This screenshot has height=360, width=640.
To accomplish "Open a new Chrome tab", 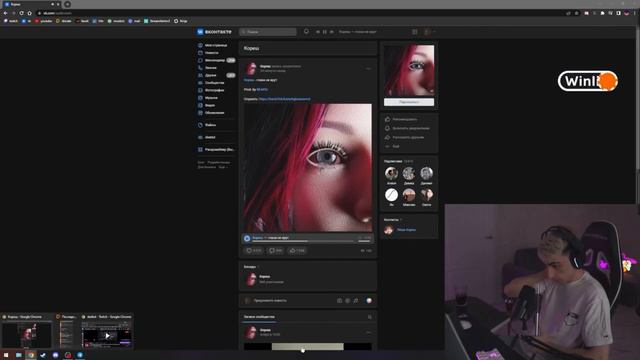I will [67, 4].
